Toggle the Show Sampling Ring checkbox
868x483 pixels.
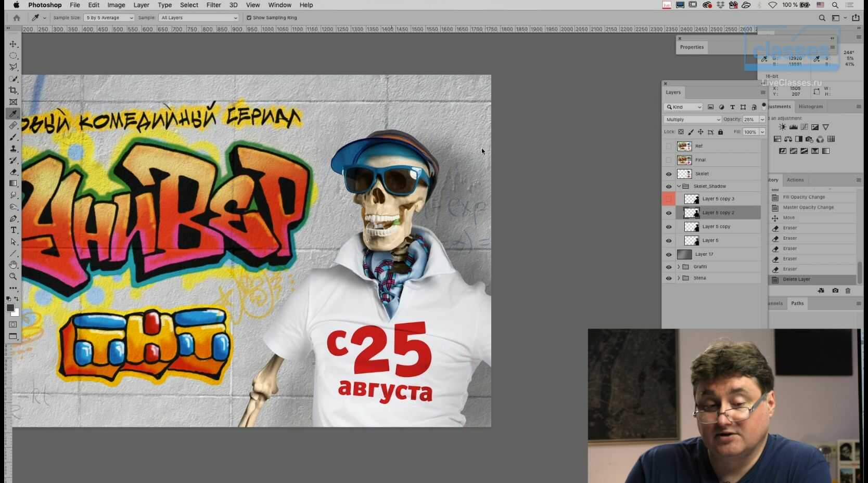[x=249, y=18]
